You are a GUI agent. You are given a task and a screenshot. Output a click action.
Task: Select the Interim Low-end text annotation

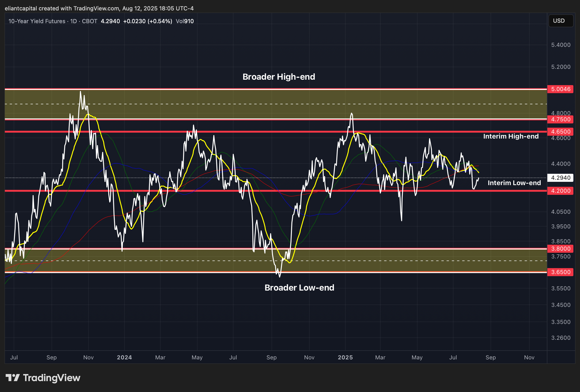click(x=514, y=183)
